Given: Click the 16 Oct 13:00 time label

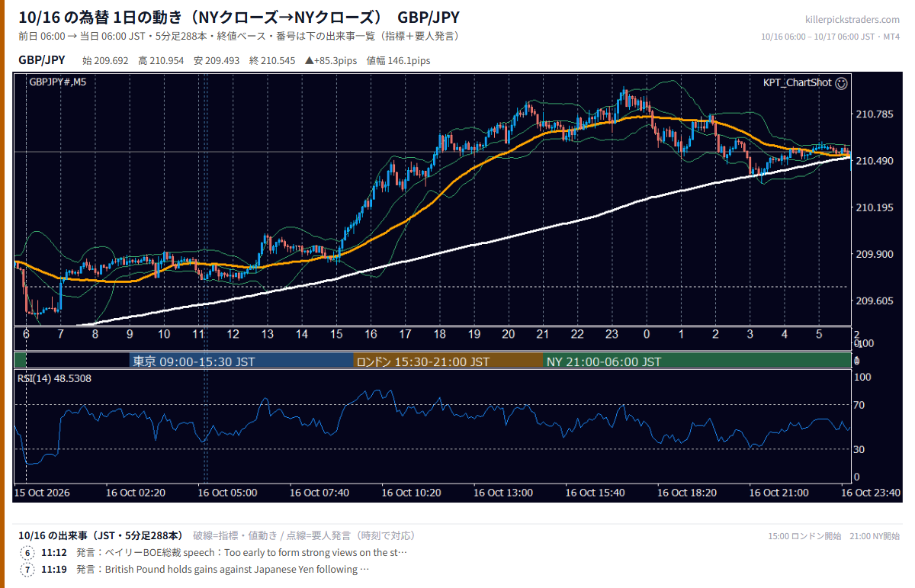Looking at the screenshot, I should (503, 493).
